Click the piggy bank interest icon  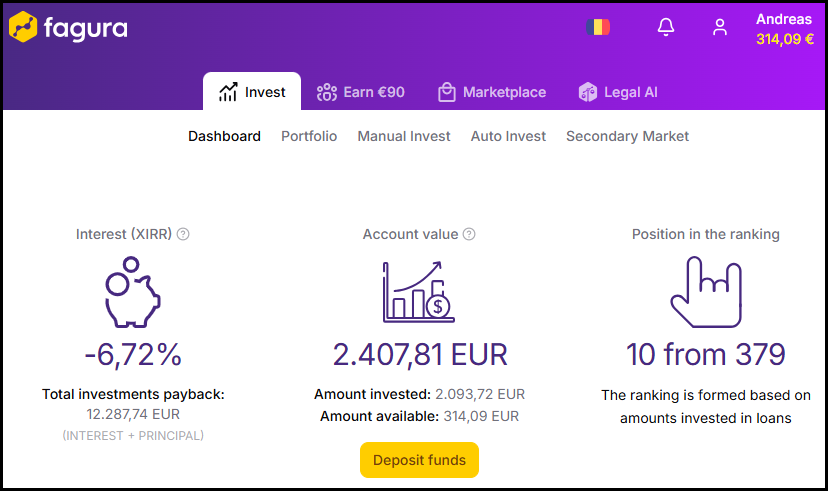[x=132, y=292]
